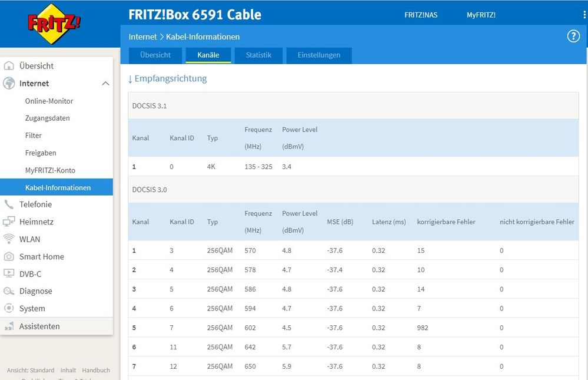Click the korrigierbare Fehler column header

point(446,222)
